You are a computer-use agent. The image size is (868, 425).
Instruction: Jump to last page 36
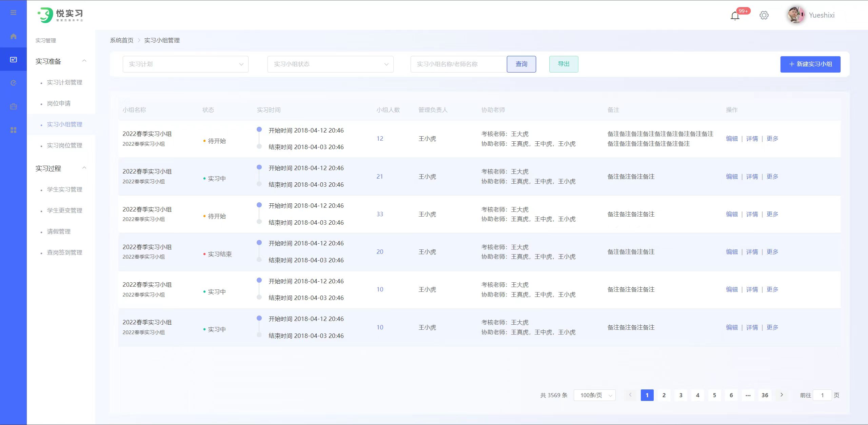pyautogui.click(x=765, y=395)
